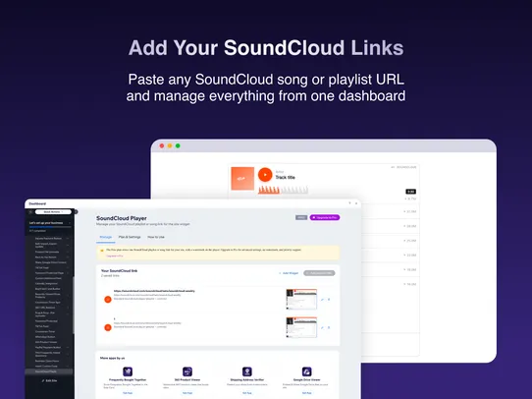The width and height of the screenshot is (532, 399).
Task: Click the yellow minimize dot on player window
Action: 170,146
